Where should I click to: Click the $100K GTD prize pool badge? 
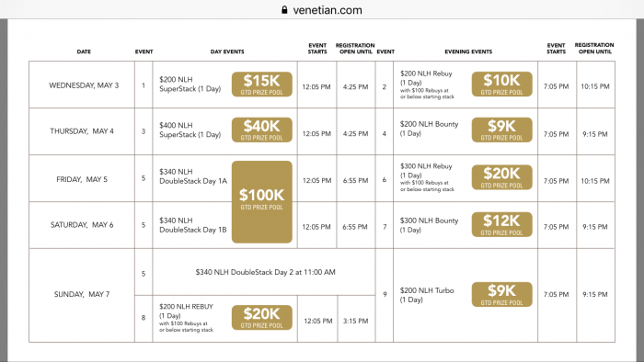(x=262, y=202)
